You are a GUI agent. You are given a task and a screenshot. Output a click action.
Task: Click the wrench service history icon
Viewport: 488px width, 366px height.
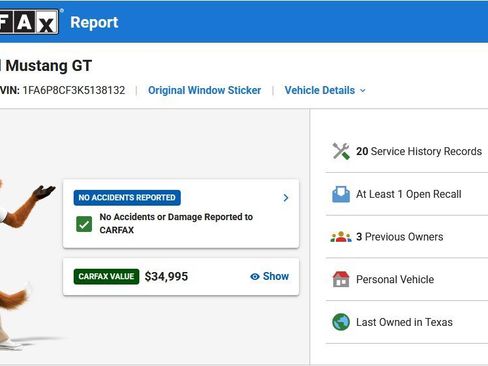point(341,151)
